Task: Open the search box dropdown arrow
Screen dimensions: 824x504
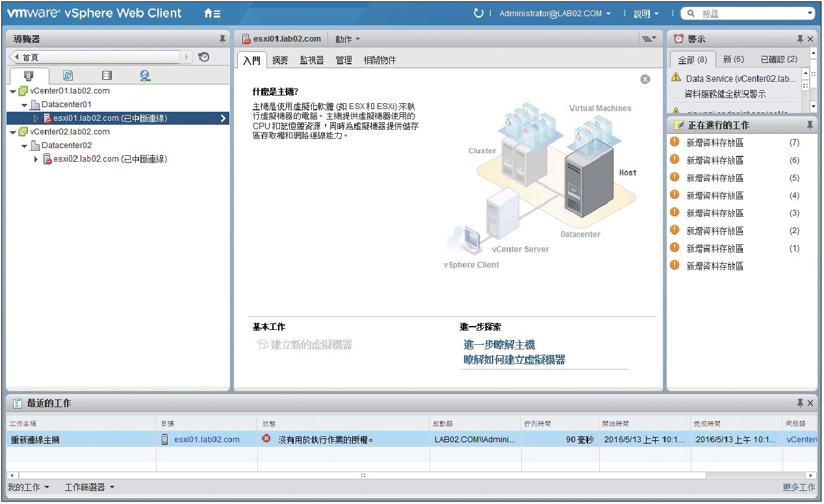Action: 809,13
